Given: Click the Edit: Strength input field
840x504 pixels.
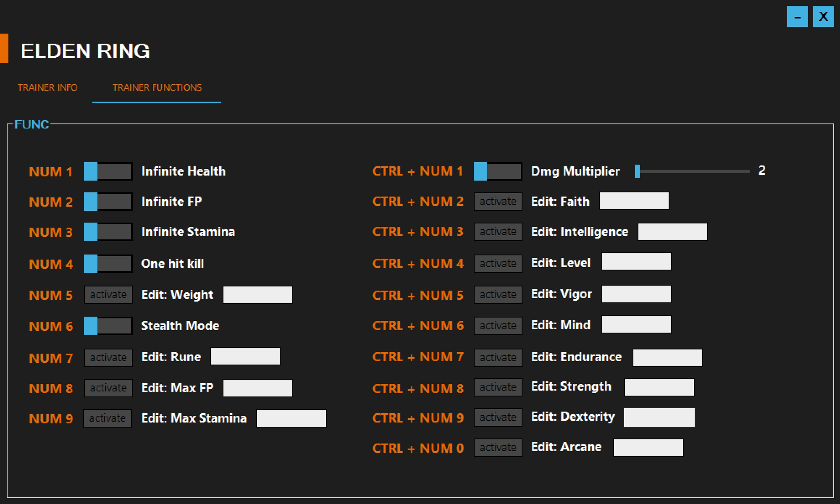Looking at the screenshot, I should 659,387.
